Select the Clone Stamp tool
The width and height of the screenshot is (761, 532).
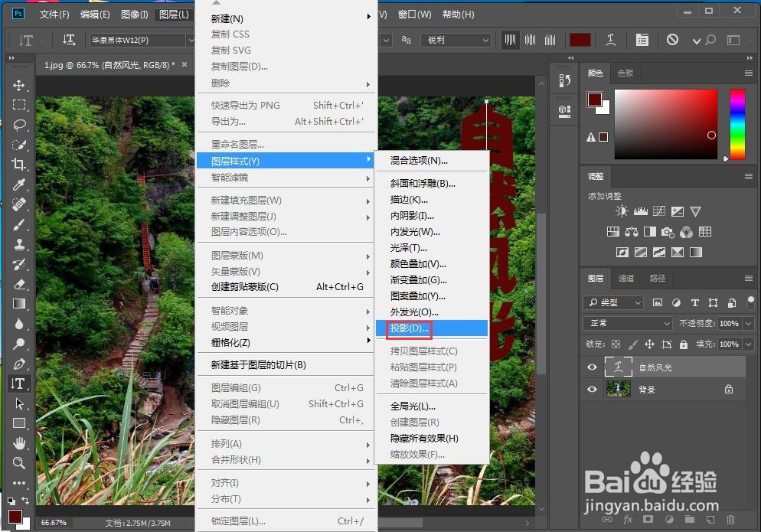19,246
